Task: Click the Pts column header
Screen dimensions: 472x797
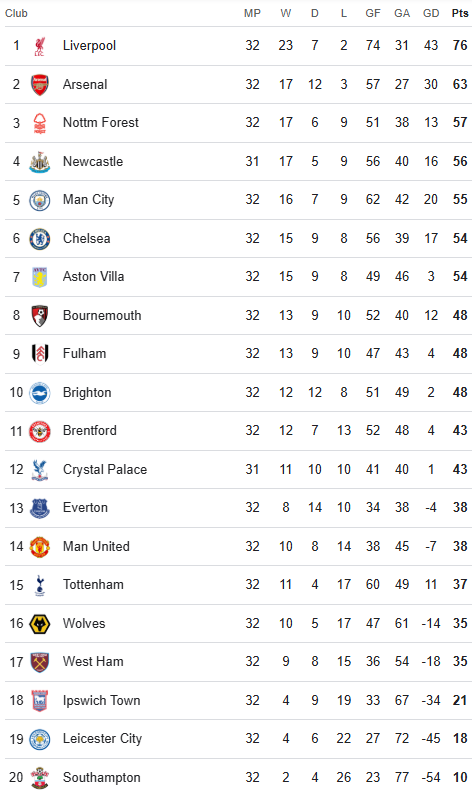Action: click(460, 13)
